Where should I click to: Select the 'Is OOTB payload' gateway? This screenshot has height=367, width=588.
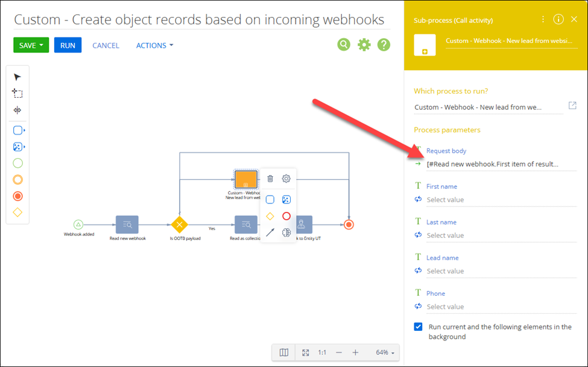point(179,224)
